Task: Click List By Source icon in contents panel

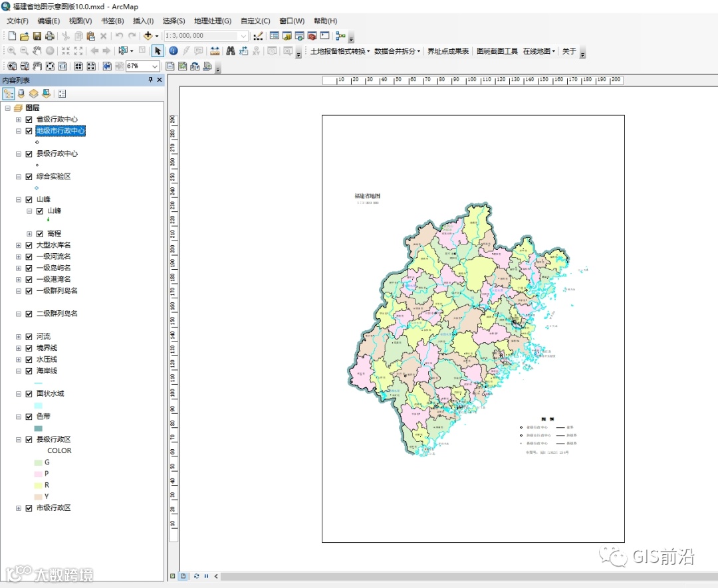Action: pyautogui.click(x=21, y=94)
